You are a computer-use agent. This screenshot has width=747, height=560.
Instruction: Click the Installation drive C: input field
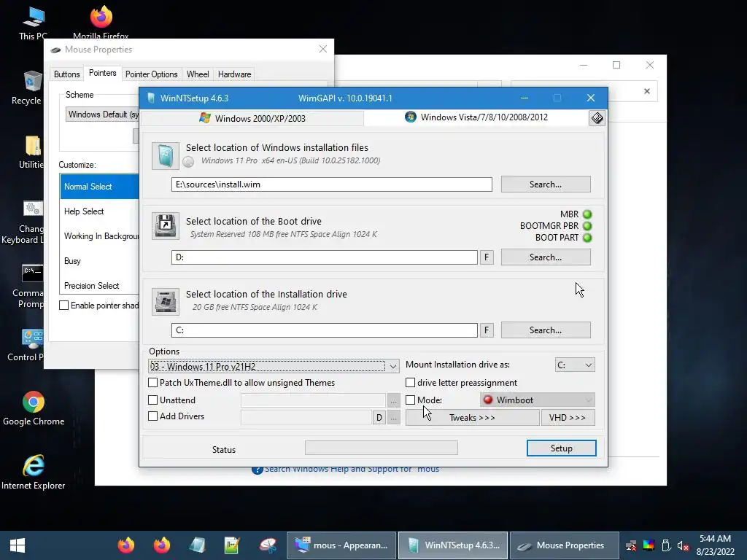[x=325, y=330]
